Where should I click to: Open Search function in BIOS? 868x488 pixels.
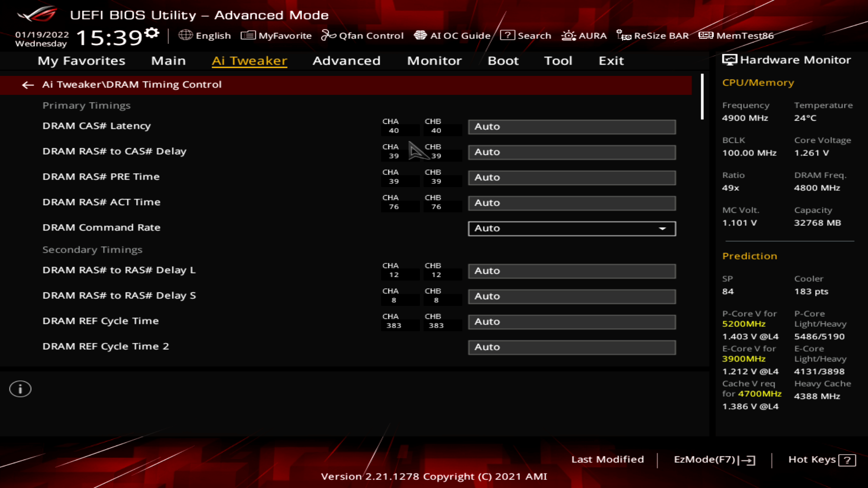click(x=524, y=35)
